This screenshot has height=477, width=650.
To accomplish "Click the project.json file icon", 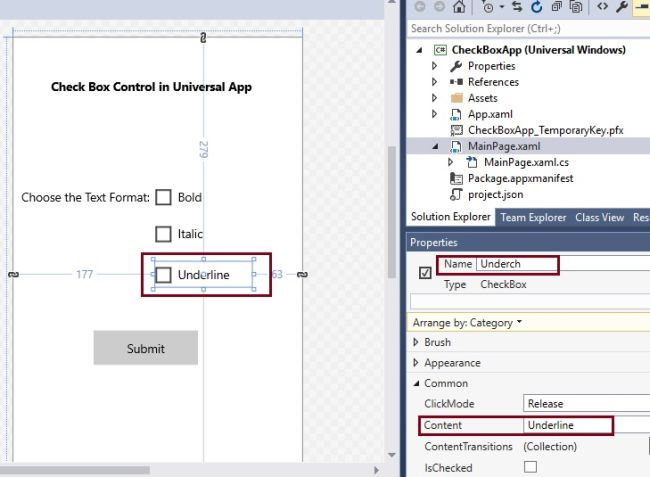I will coord(456,194).
